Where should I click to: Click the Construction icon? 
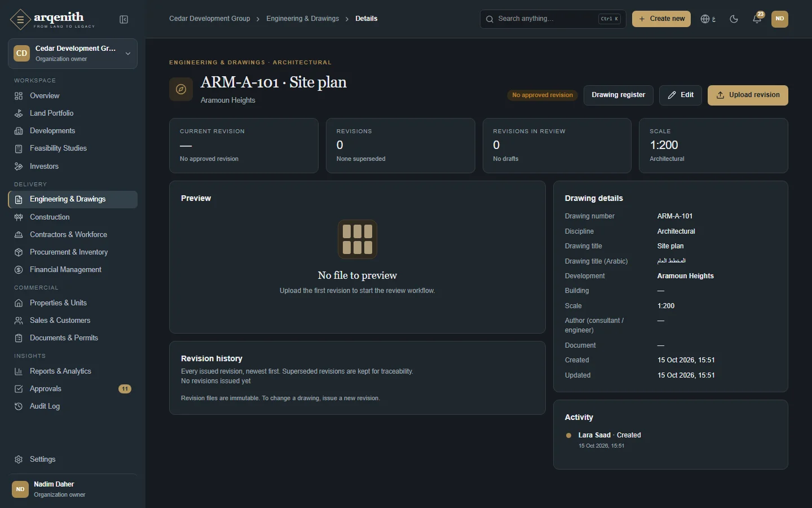[x=19, y=217]
